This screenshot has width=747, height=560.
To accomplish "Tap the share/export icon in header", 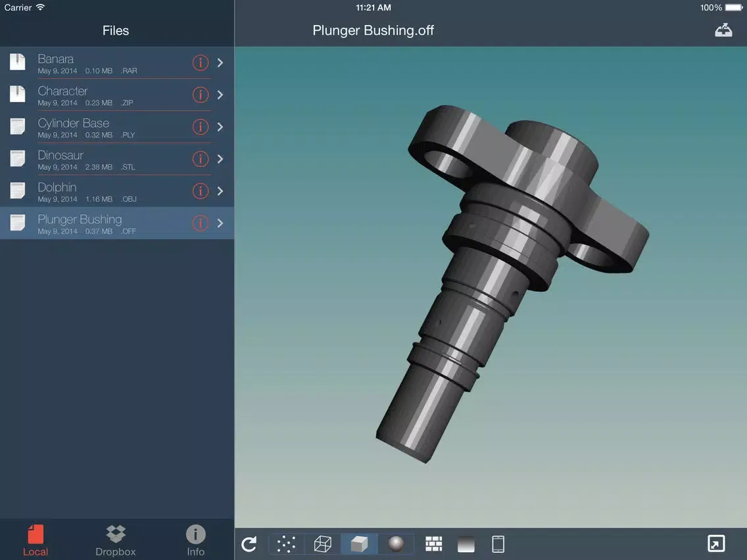I will click(x=723, y=30).
